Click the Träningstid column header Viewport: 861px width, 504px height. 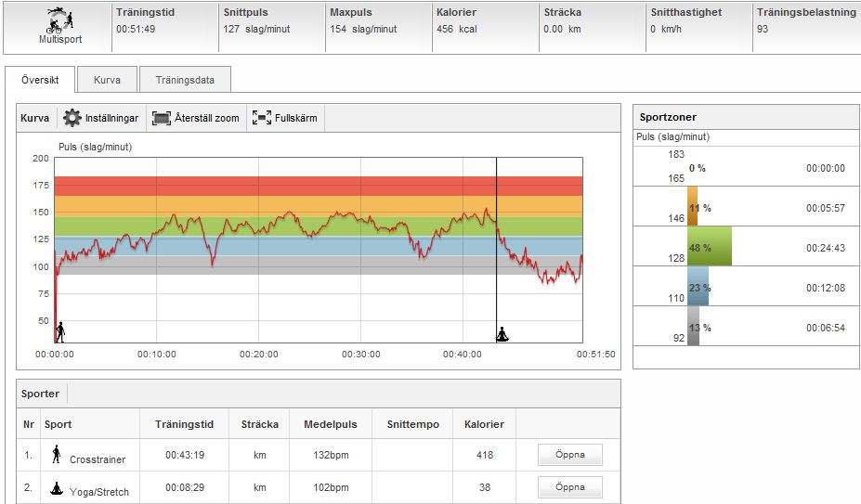coord(184,424)
